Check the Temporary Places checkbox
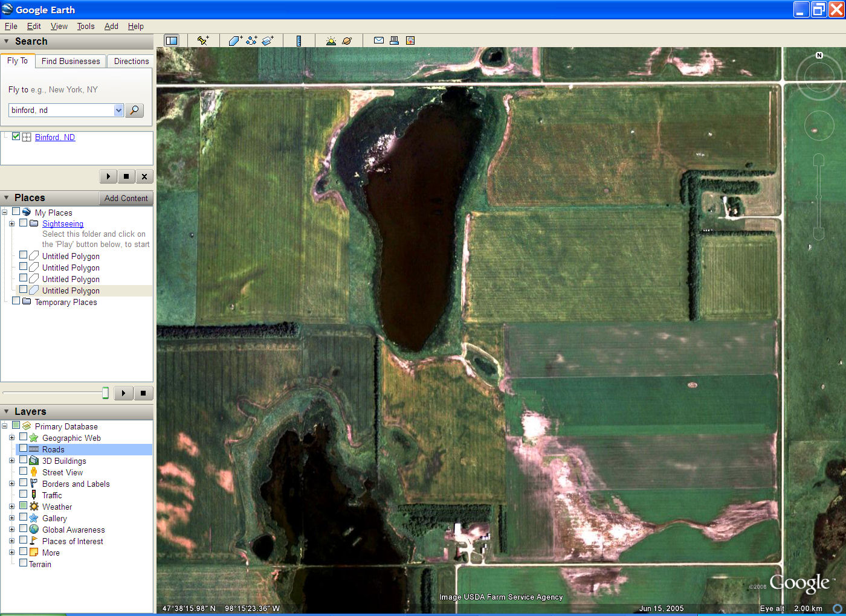This screenshot has width=846, height=616. coord(16,301)
